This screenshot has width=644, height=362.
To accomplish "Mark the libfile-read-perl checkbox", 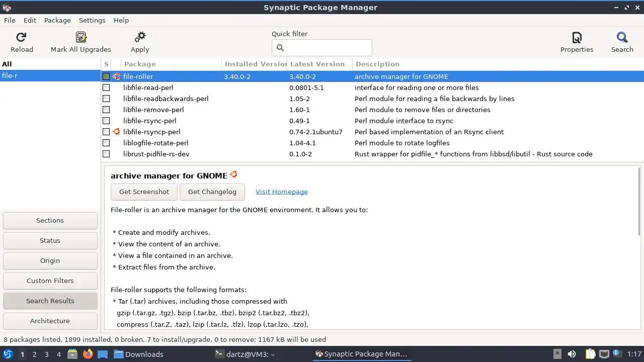I will coord(106,87).
